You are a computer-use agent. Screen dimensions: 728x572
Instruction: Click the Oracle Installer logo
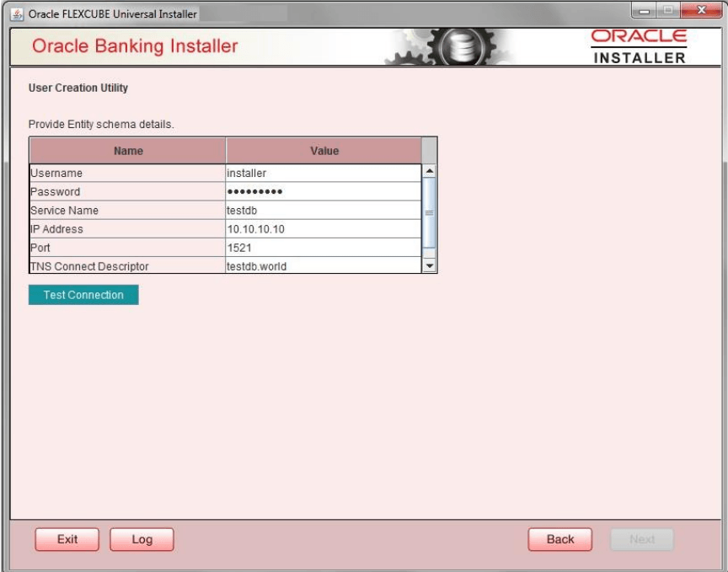point(639,46)
